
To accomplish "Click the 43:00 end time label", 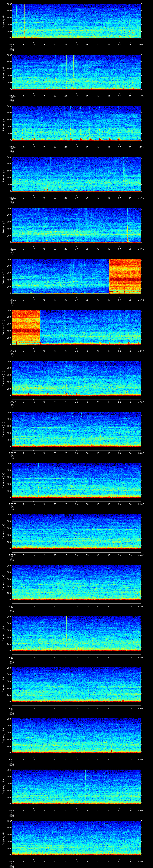I will point(141,708).
